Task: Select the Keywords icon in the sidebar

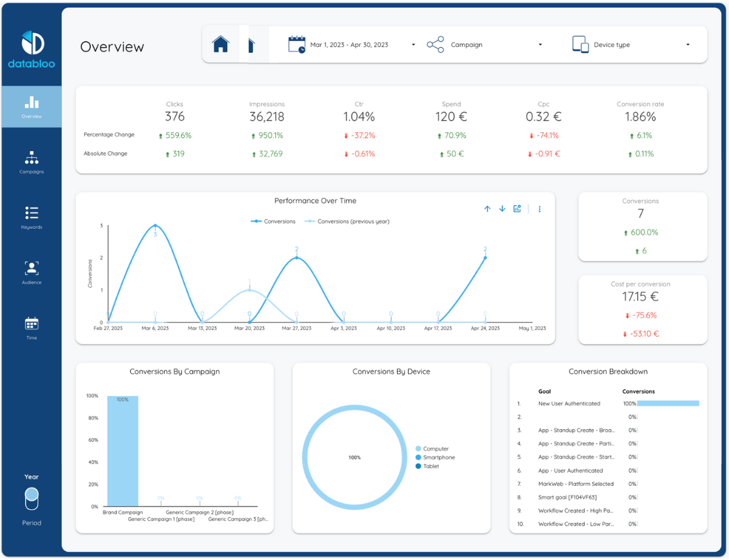Action: point(31,215)
